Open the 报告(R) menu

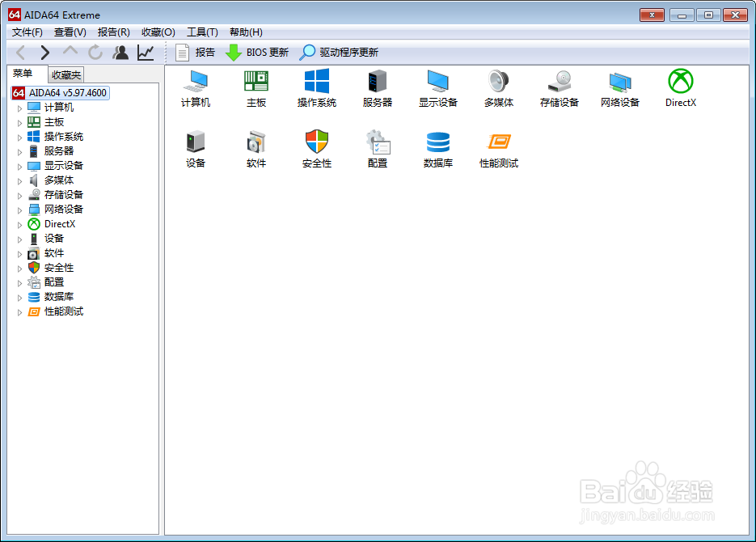pos(113,32)
